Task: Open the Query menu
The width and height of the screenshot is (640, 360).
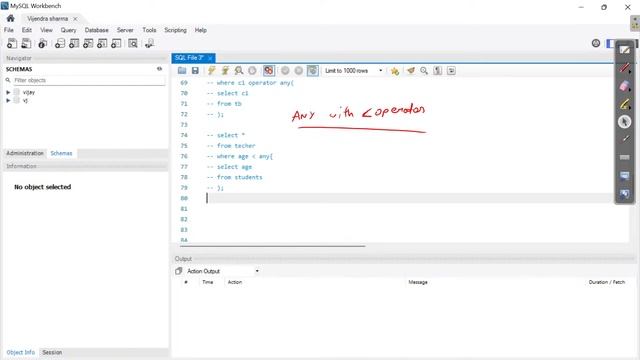Action: (x=68, y=30)
